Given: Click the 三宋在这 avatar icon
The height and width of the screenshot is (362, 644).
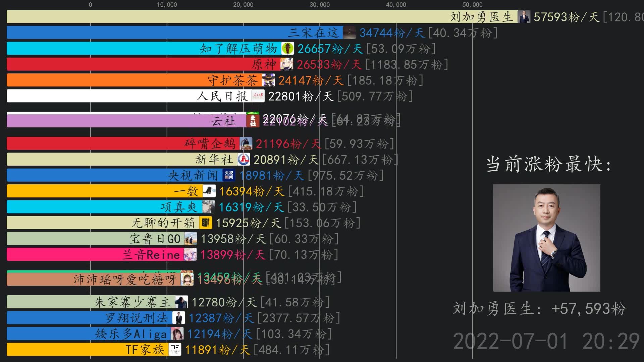Looking at the screenshot, I should coord(350,33).
